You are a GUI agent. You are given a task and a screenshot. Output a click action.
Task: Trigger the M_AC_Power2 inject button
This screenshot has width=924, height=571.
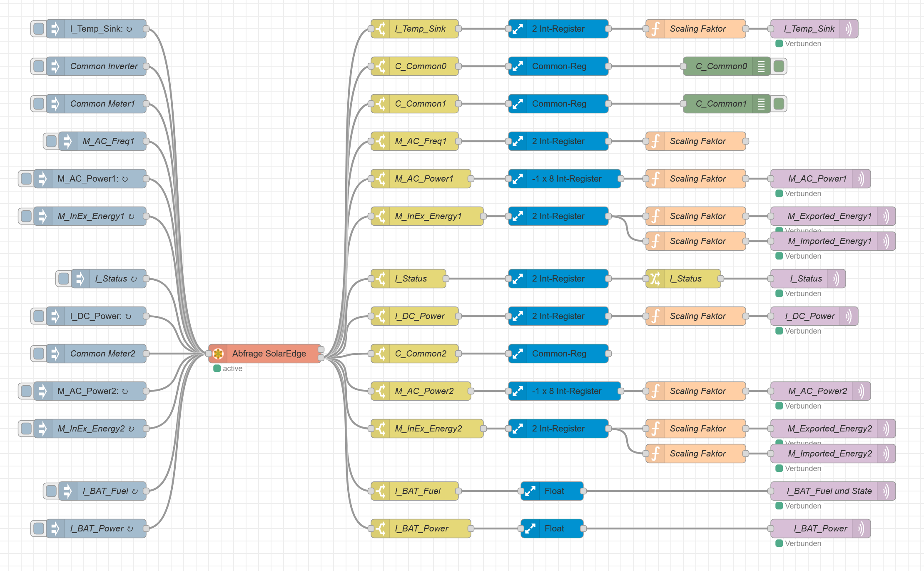(26, 391)
